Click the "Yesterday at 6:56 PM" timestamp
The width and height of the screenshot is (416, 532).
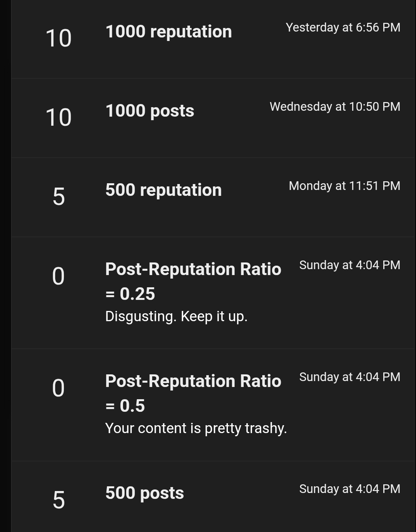tap(343, 28)
